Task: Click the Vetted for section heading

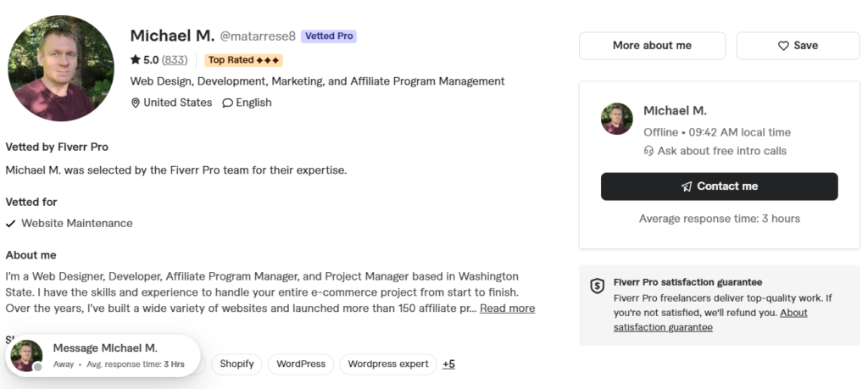Action: [31, 202]
